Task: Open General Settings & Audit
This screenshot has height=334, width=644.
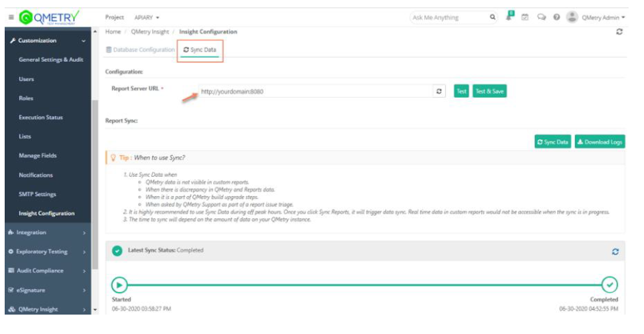Action: [x=51, y=60]
